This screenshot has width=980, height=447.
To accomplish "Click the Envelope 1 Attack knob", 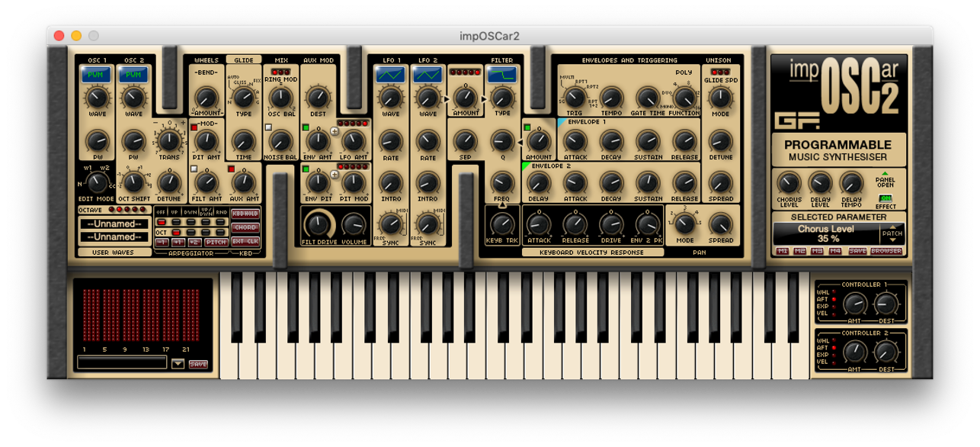I will tap(575, 141).
